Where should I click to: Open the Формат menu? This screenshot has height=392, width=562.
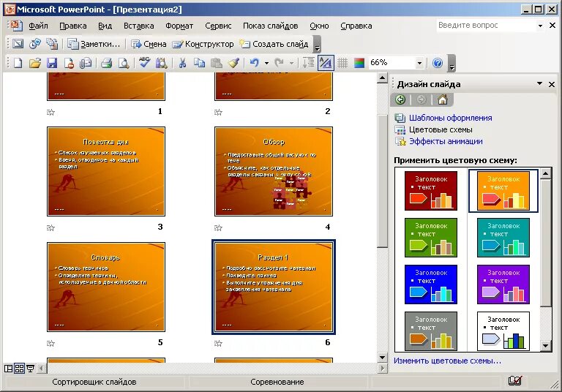pyautogui.click(x=179, y=26)
